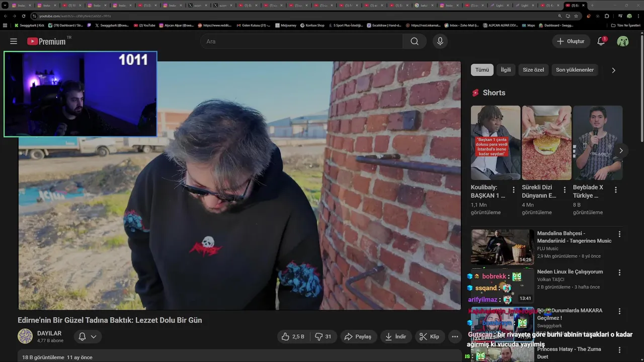Create a clip with Klip button
The image size is (644, 362).
(x=430, y=337)
